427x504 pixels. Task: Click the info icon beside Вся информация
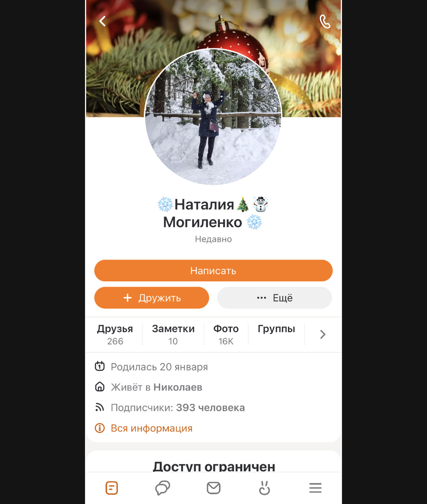100,428
